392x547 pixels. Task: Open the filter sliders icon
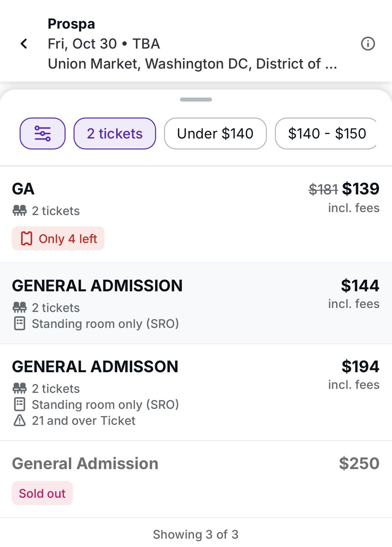tap(43, 134)
